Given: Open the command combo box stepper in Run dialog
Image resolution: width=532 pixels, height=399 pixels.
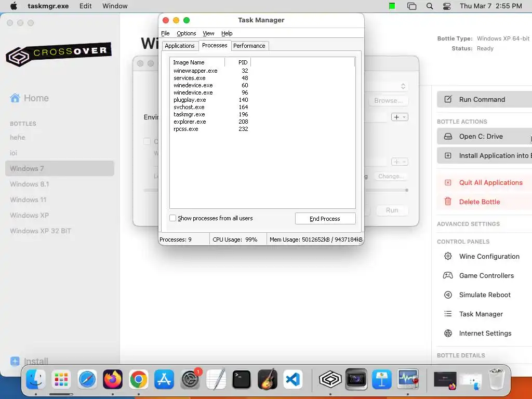Looking at the screenshot, I should [x=403, y=86].
